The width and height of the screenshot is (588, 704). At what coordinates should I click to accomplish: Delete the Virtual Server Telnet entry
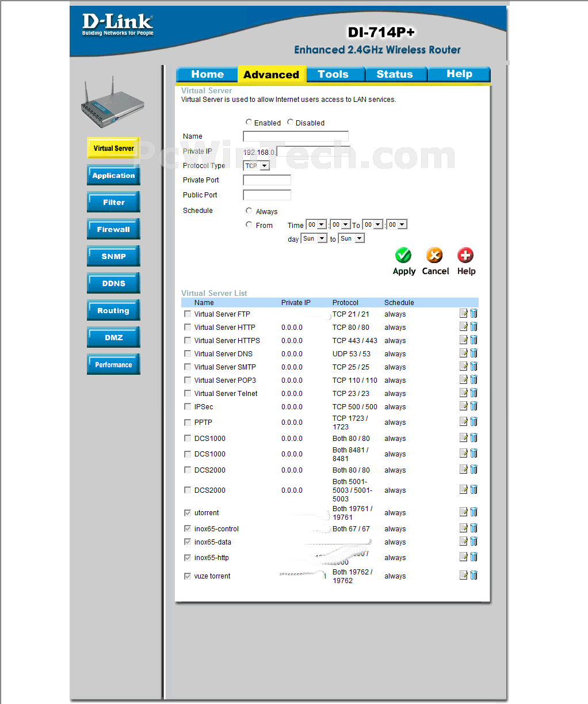(474, 393)
